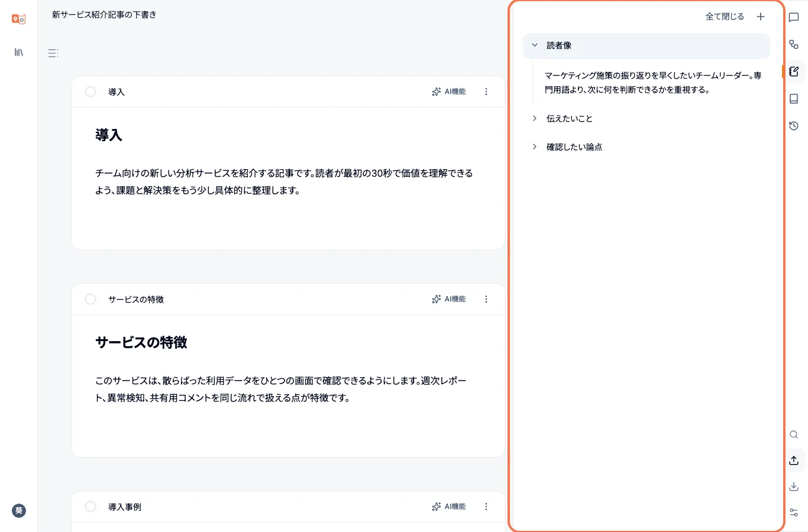Image resolution: width=808 pixels, height=532 pixels.
Task: Add a new note with plus icon
Action: point(761,17)
